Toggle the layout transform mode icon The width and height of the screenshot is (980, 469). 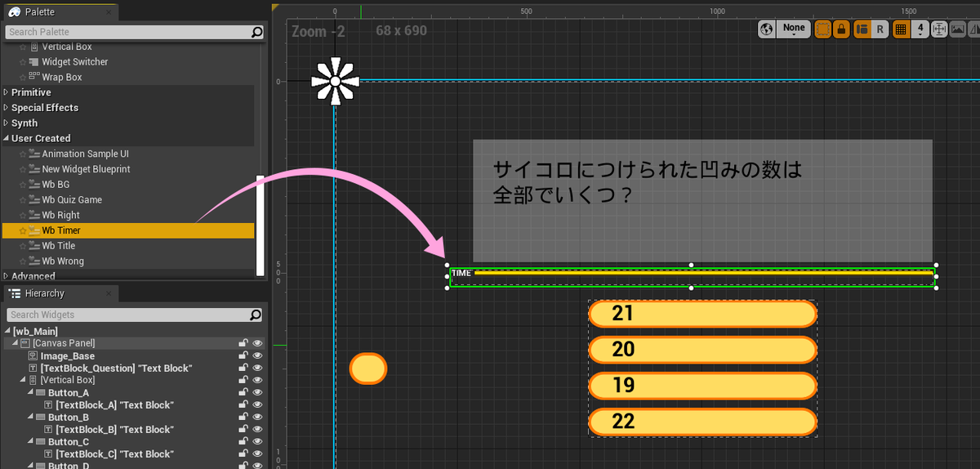tap(862, 29)
